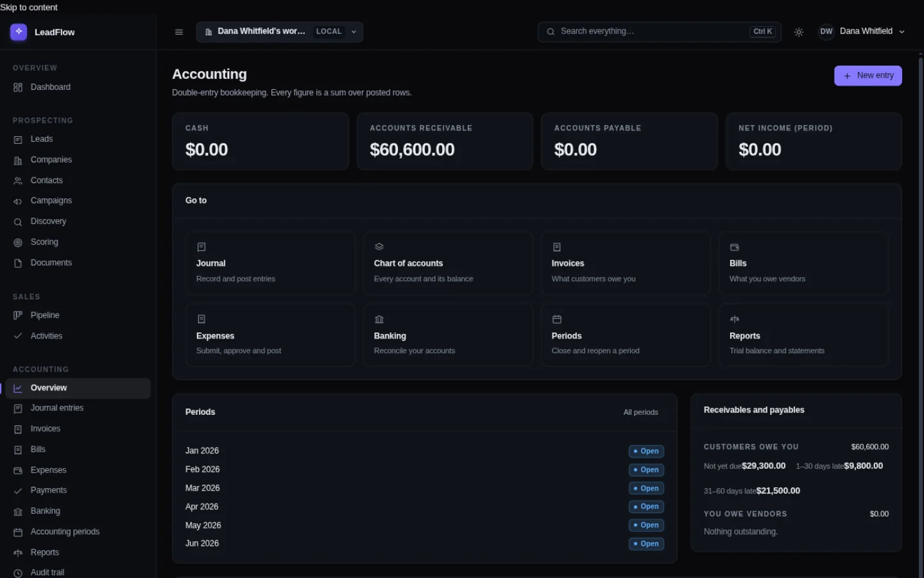Image resolution: width=924 pixels, height=578 pixels.
Task: Toggle the sidebar hamburger menu icon
Action: [x=179, y=32]
